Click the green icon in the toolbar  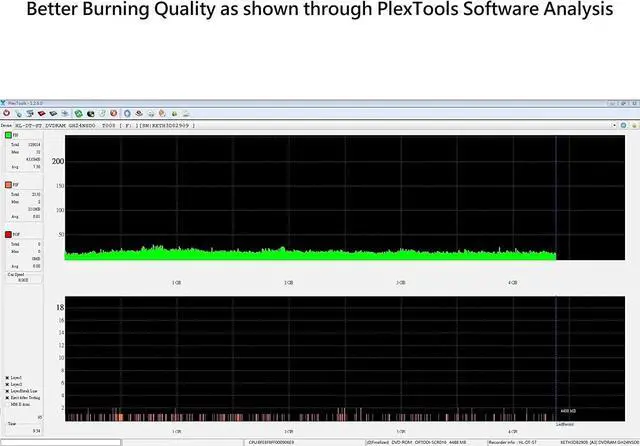click(x=79, y=114)
